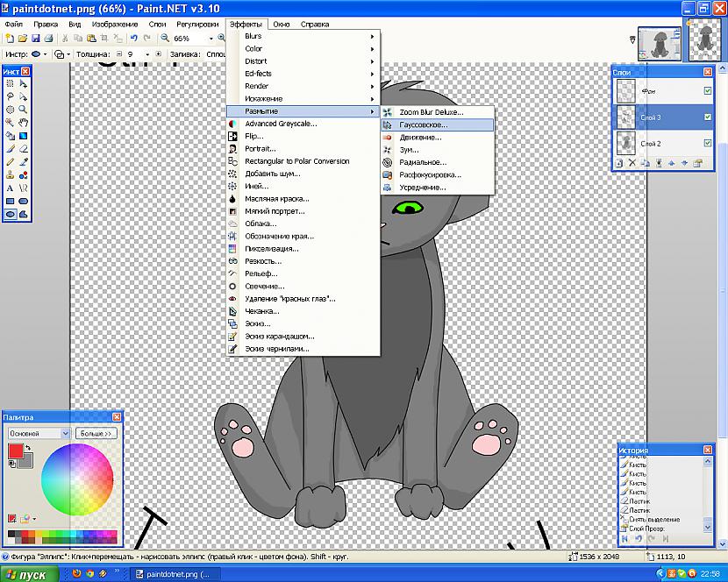Select the Rounded Rectangle shape tool
The width and height of the screenshot is (728, 582).
(x=23, y=201)
